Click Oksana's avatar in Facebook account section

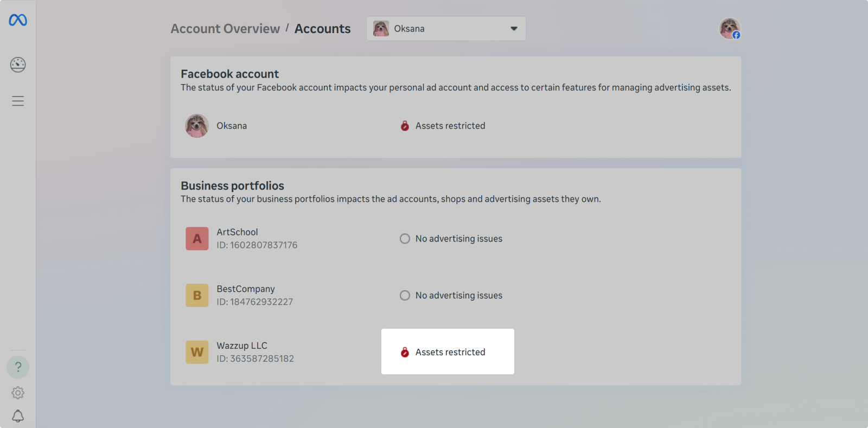tap(197, 126)
